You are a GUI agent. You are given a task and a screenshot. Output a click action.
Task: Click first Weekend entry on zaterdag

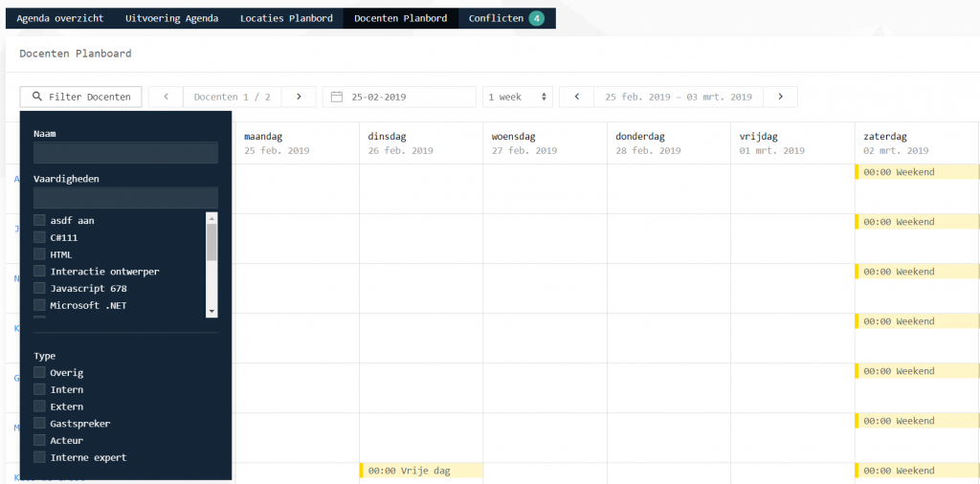tap(916, 172)
